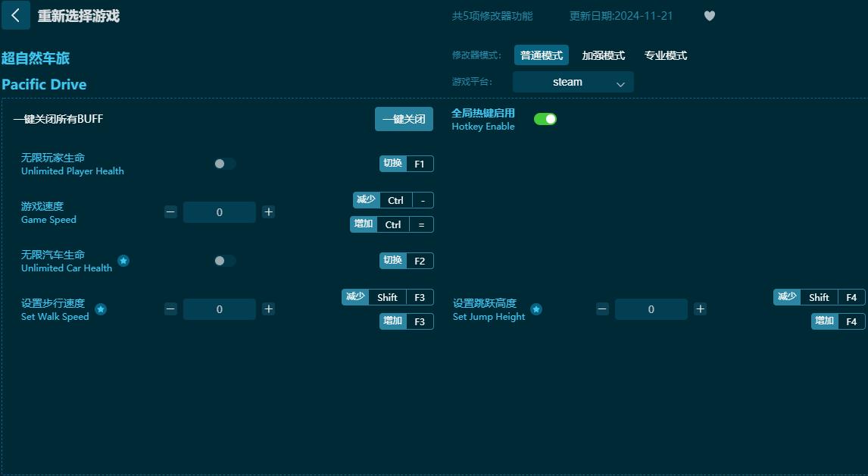Click the Pacific Drive game title
The width and height of the screenshot is (868, 476).
click(44, 85)
